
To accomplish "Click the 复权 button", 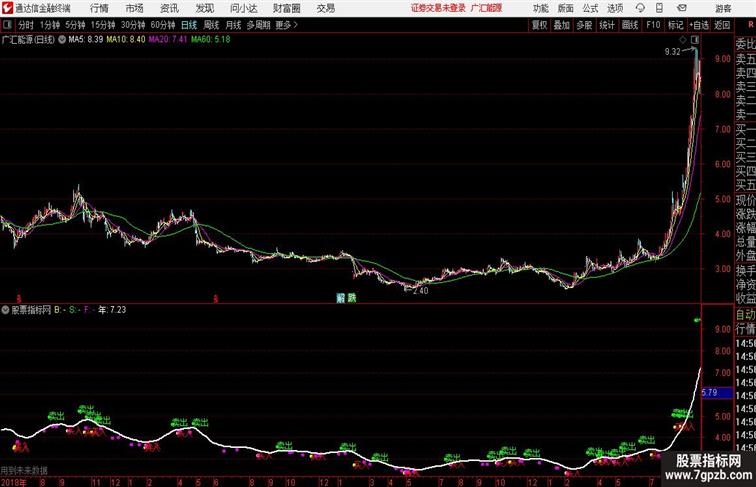I will click(540, 25).
